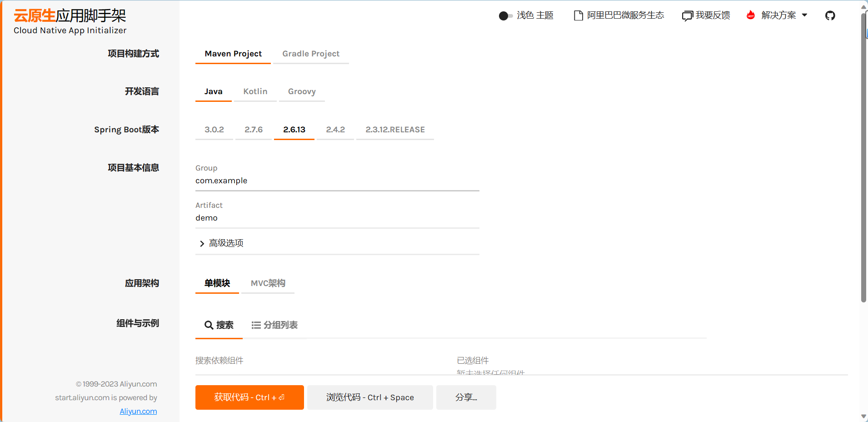Open the Aliyun.com footer link
Image resolution: width=868 pixels, height=422 pixels.
pos(138,411)
